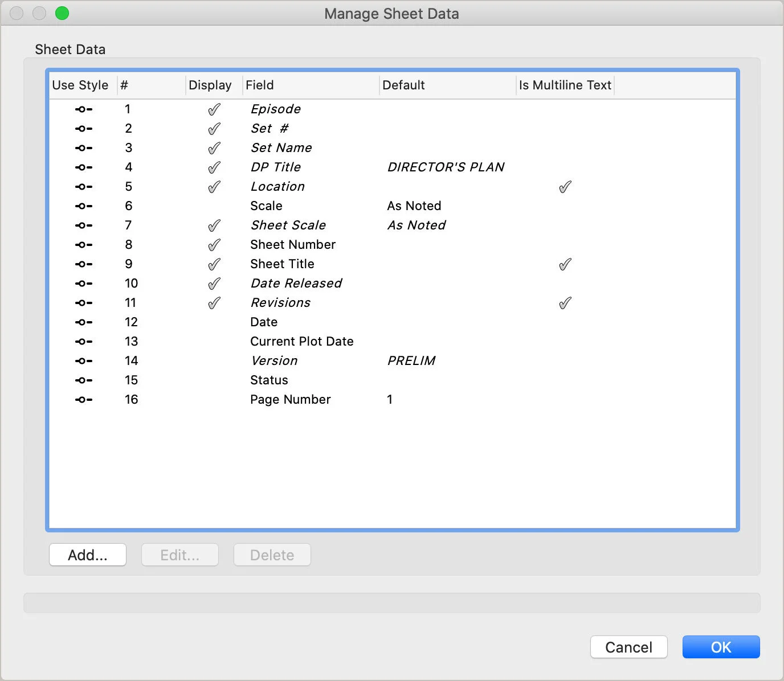Select the Status row

point(269,380)
